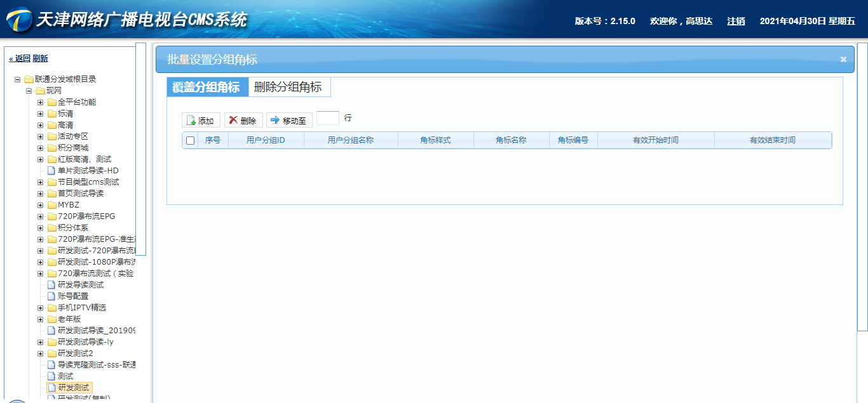
Task: Click the 移动至 (move to) button
Action: [289, 120]
